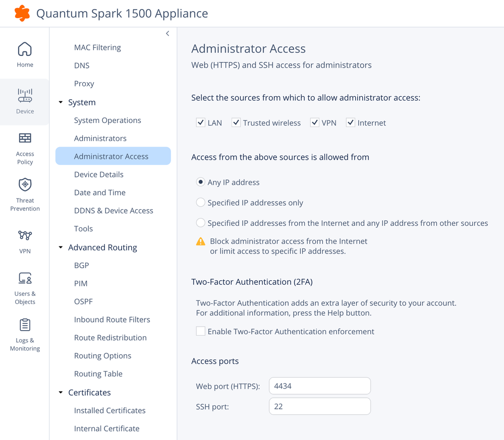Open PIM routing settings
This screenshot has width=504, height=440.
pyautogui.click(x=81, y=284)
